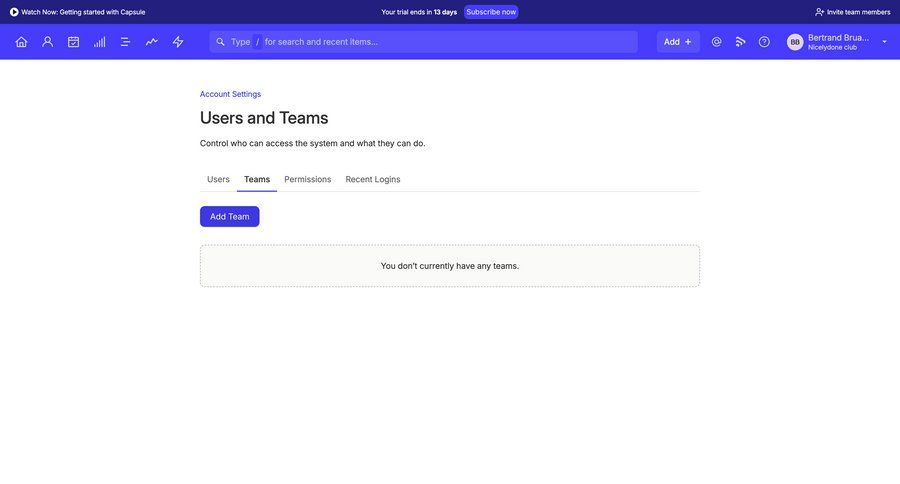The image size is (900, 484).
Task: Focus the search and recent items field
Action: point(440,42)
